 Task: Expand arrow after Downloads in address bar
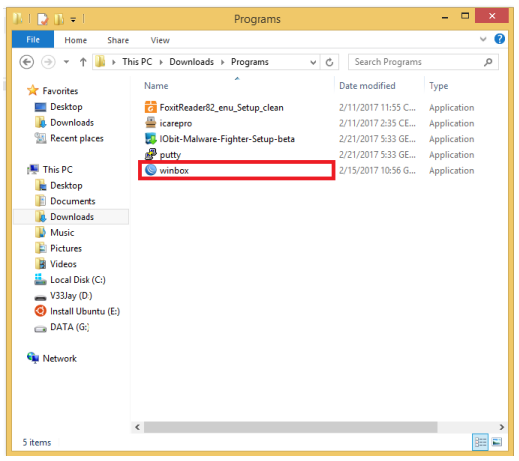click(222, 62)
